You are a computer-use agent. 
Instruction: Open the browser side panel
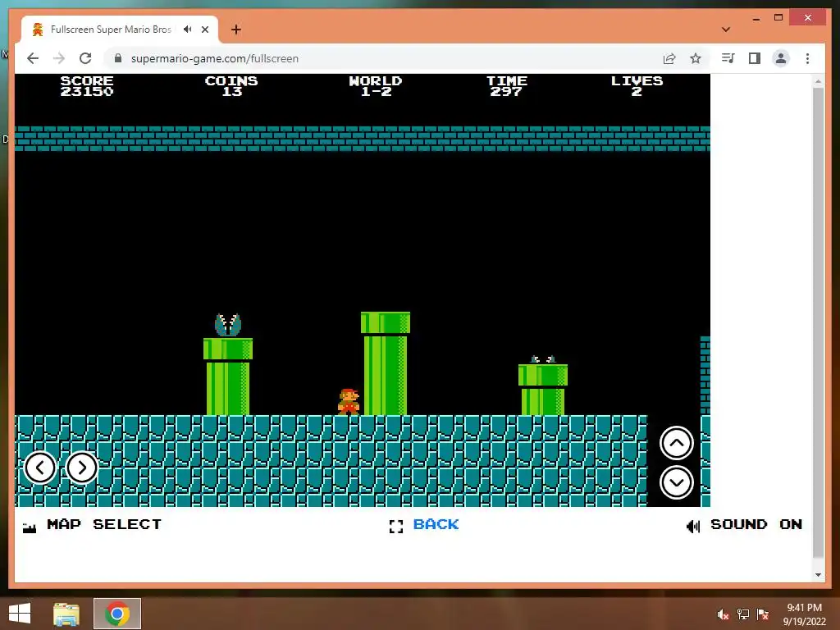[x=755, y=58]
